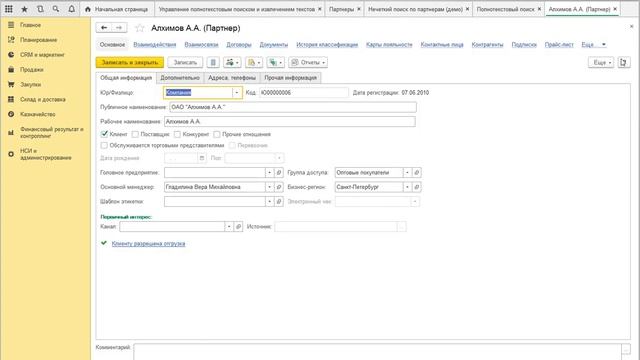640x360 pixels.
Task: Switch to Прочая информация tab
Action: (x=290, y=78)
